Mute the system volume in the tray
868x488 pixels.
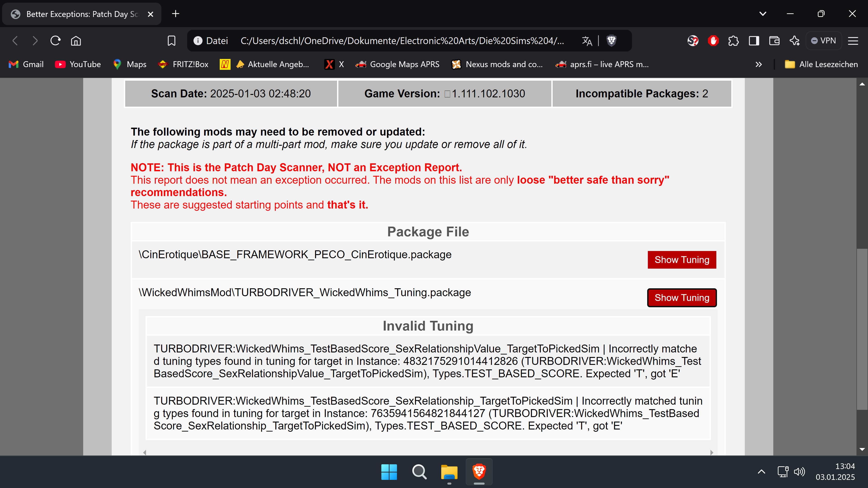pos(800,472)
